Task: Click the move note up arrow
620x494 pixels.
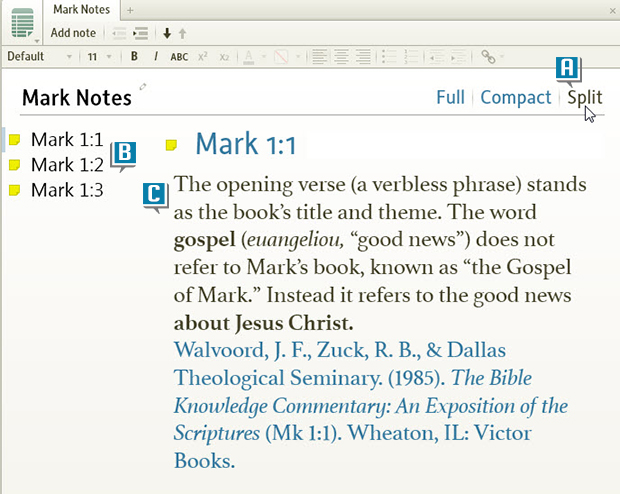Action: 182,33
